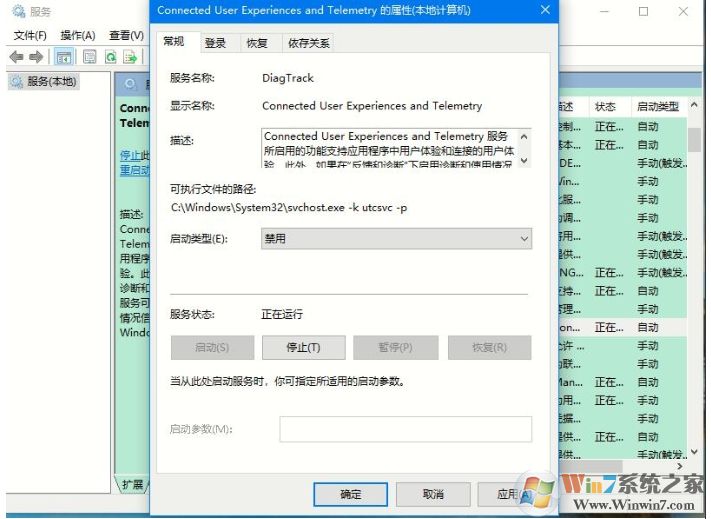
Task: Click executable path text C:\Windows\System32\svchost.exe
Action: [x=258, y=208]
